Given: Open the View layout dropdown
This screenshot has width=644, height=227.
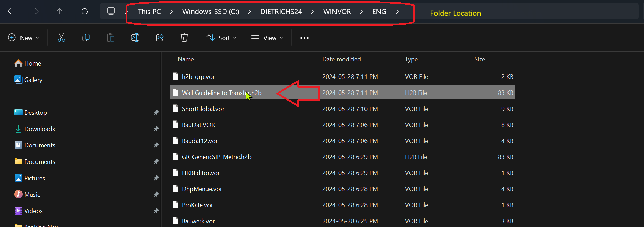Looking at the screenshot, I should pos(267,38).
